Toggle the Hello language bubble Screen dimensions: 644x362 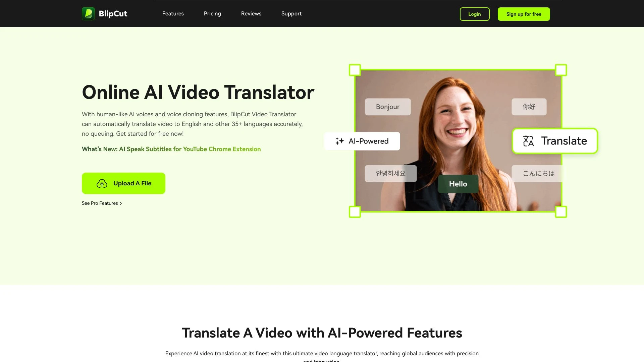pos(458,183)
